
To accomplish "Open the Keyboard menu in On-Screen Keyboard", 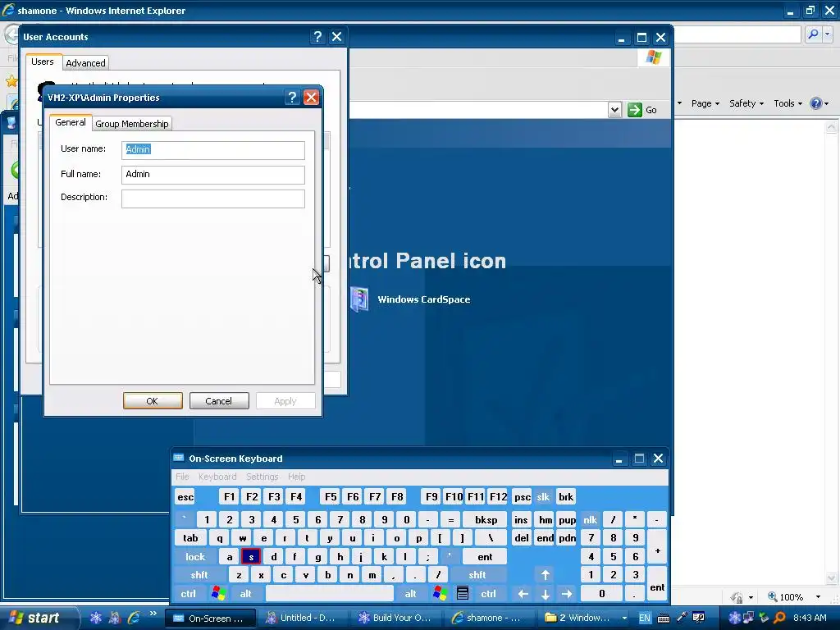I will [x=217, y=477].
